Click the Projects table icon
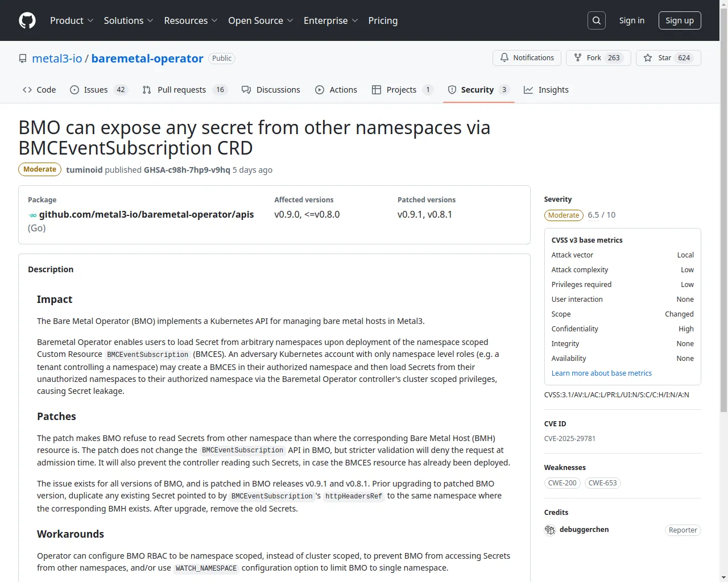This screenshot has height=582, width=728. [x=377, y=90]
